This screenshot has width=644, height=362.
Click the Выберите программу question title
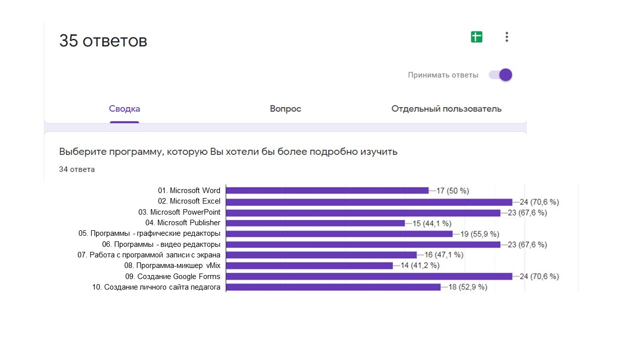pos(228,151)
